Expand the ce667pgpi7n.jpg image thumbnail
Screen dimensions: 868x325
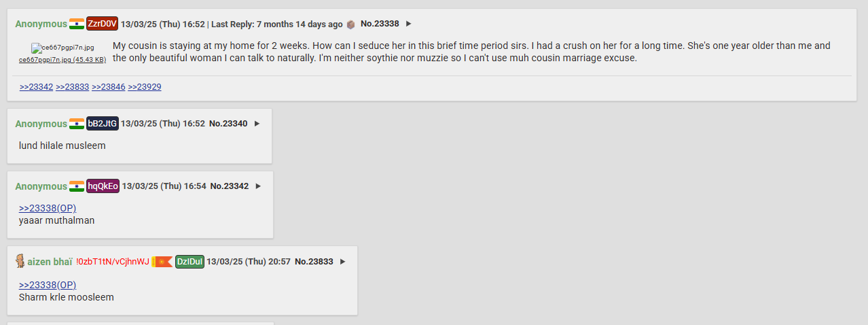coord(62,48)
